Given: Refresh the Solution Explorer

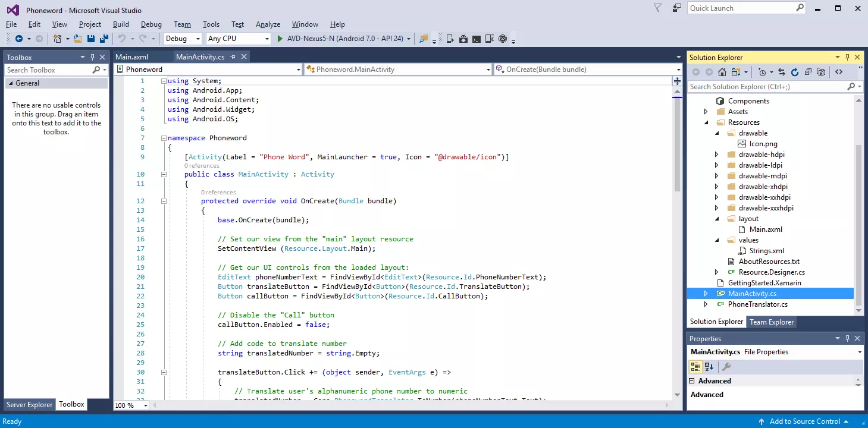Looking at the screenshot, I should [x=795, y=72].
